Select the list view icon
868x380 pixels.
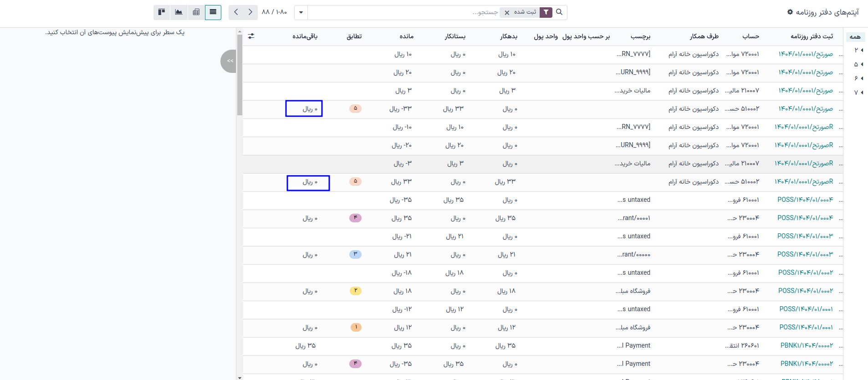[x=213, y=12]
